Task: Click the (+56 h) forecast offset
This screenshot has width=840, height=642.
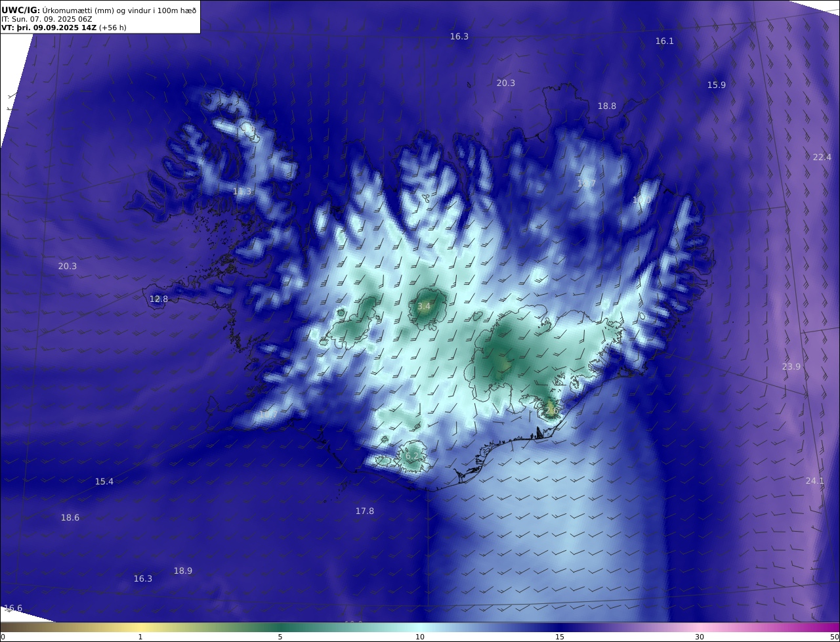Action: pyautogui.click(x=113, y=28)
